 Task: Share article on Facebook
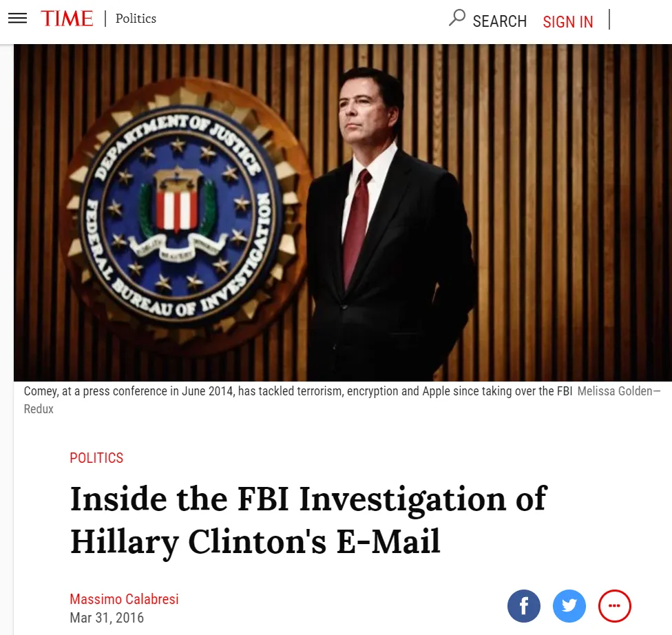(x=524, y=606)
